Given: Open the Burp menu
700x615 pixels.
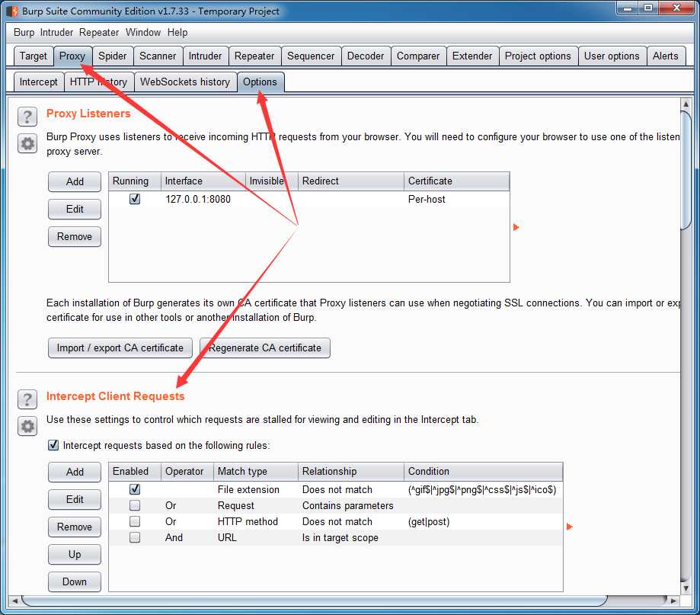Looking at the screenshot, I should pyautogui.click(x=24, y=32).
